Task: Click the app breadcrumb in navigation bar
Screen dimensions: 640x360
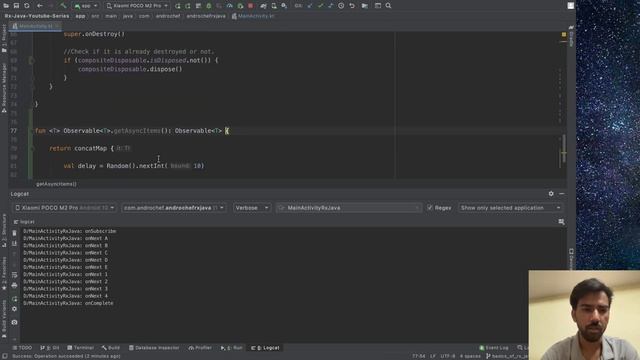Action: click(80, 16)
